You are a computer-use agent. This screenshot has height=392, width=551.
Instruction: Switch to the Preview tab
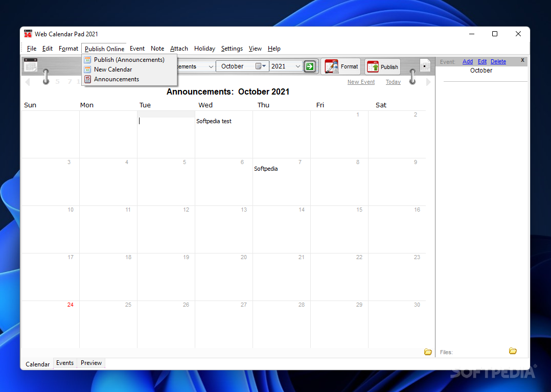[x=91, y=363]
